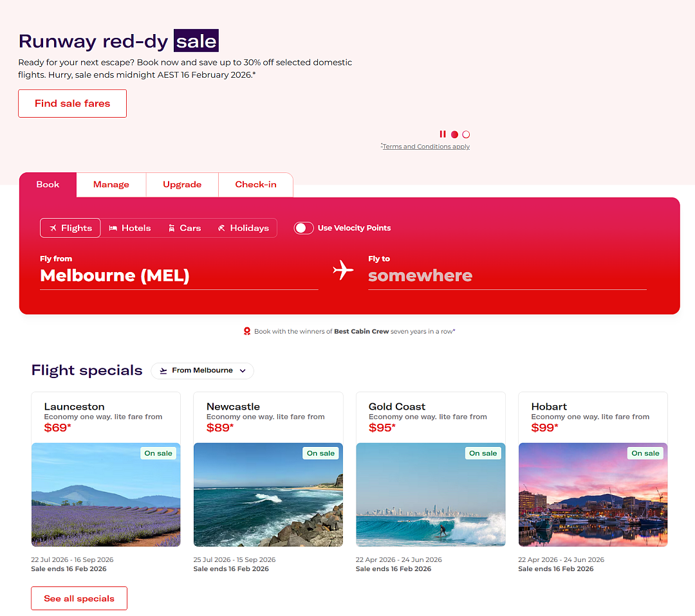Screen dimensions: 695x616
Task: Open the Gold Coast surfing image
Action: (431, 494)
